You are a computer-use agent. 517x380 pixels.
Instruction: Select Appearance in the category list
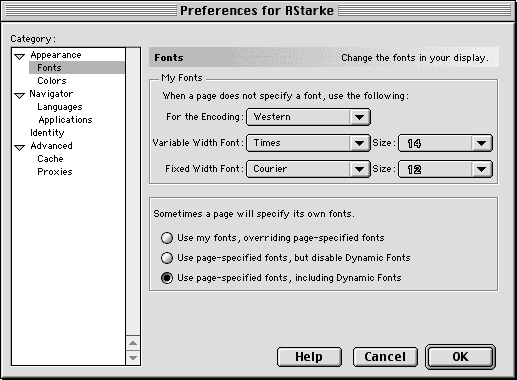56,55
